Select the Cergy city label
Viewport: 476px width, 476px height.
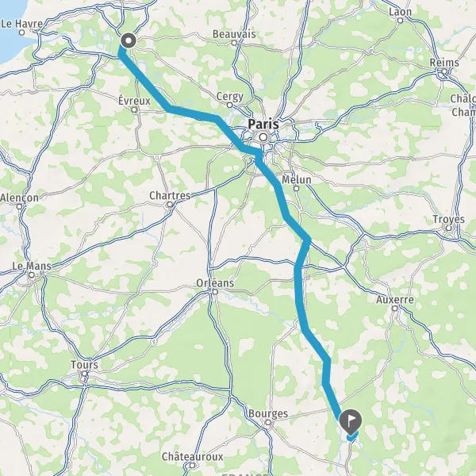[x=230, y=97]
